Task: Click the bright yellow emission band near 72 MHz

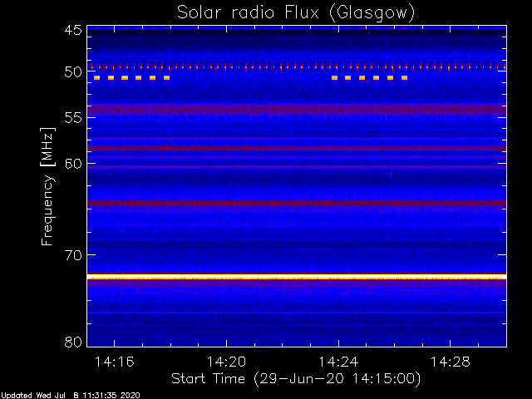Action: (x=297, y=277)
